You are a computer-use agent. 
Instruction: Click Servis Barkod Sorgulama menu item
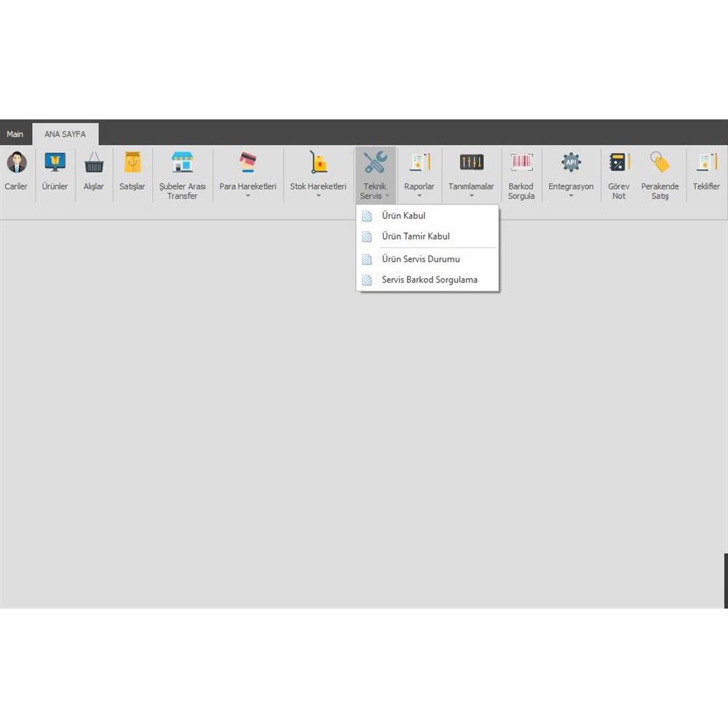430,280
